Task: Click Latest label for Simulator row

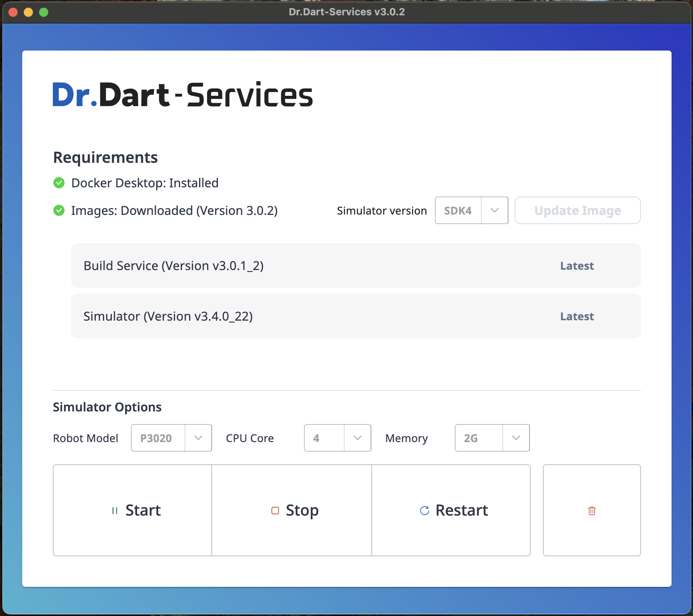Action: click(x=577, y=316)
